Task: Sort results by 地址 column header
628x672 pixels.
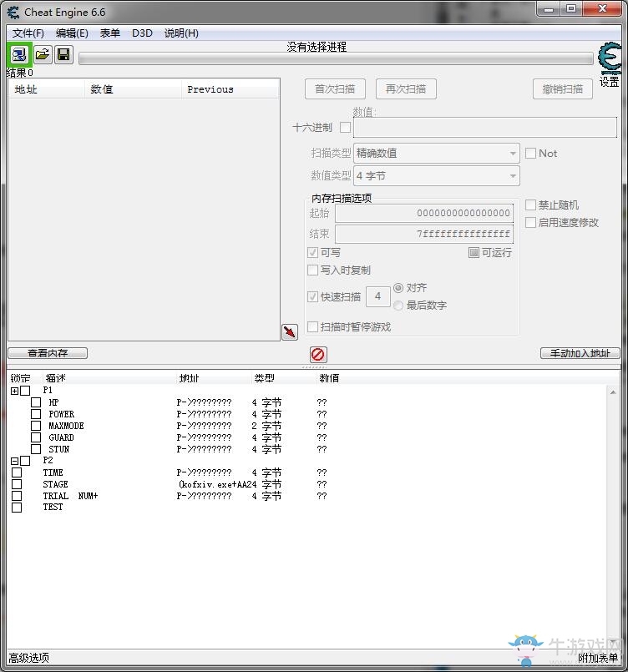Action: pos(47,89)
